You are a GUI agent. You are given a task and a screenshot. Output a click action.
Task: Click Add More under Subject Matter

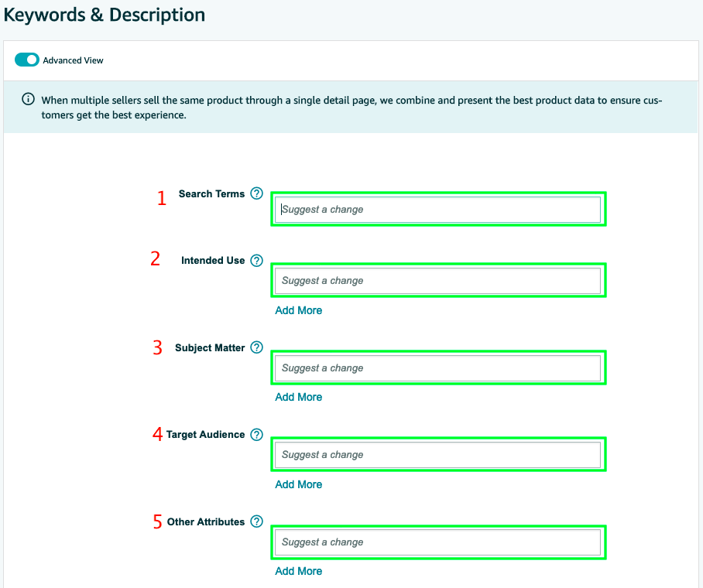[299, 397]
